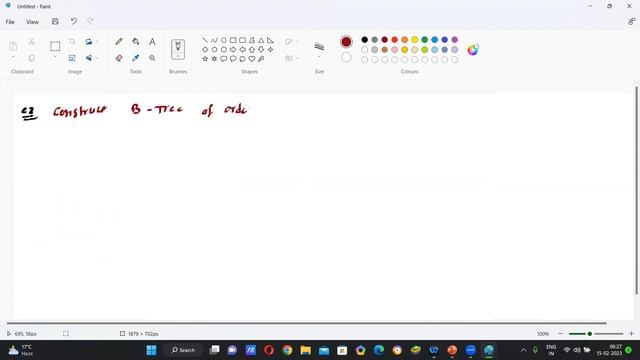The image size is (640, 360).
Task: Click the Resize and skew icon
Action: 72,58
